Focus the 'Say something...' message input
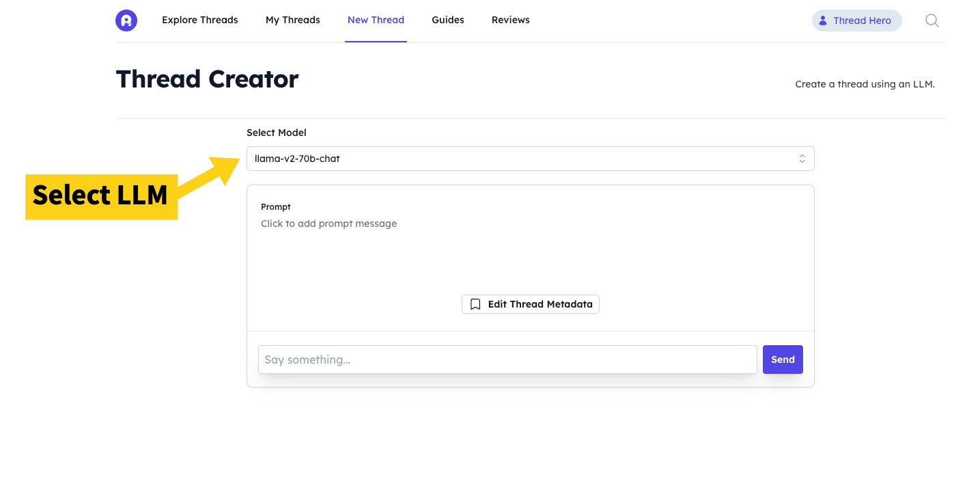The height and width of the screenshot is (488, 980). coord(507,360)
